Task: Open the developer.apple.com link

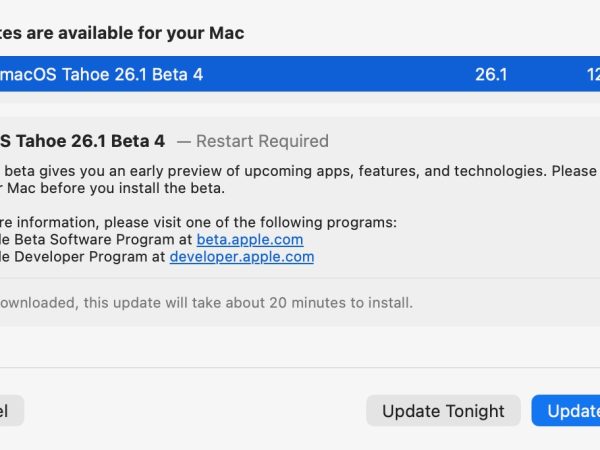Action: coord(241,257)
